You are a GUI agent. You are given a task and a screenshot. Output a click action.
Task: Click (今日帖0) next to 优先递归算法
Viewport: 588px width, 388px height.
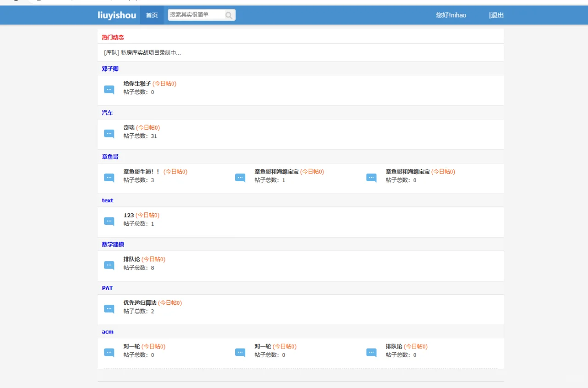[170, 303]
